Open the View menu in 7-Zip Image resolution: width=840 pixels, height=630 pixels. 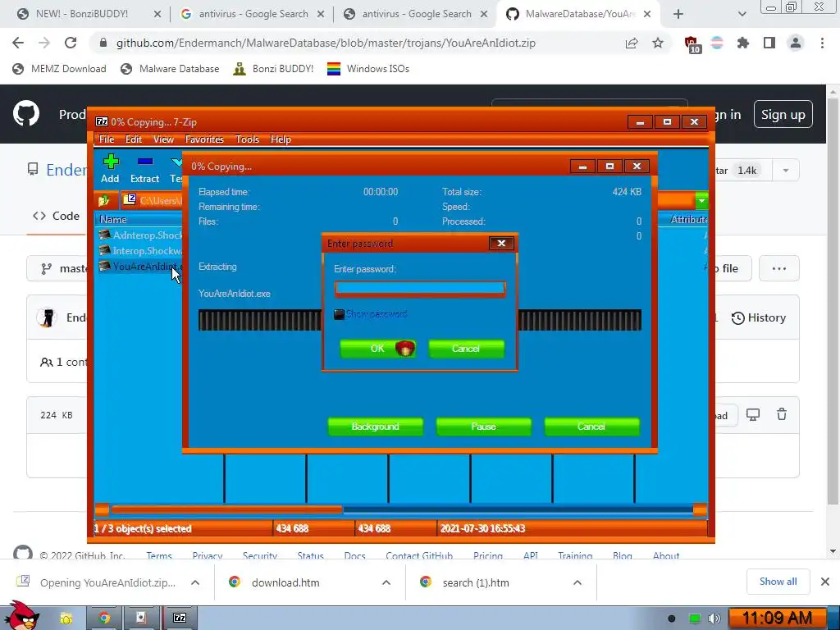coord(163,139)
